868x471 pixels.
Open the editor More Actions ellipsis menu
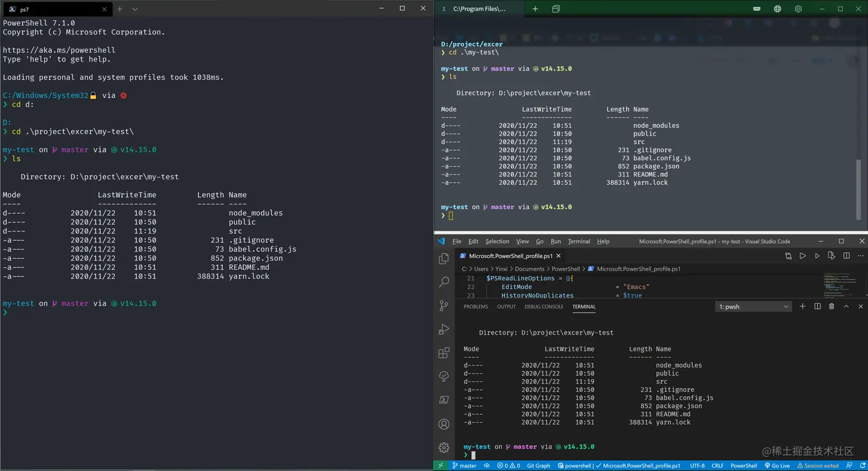pos(860,256)
